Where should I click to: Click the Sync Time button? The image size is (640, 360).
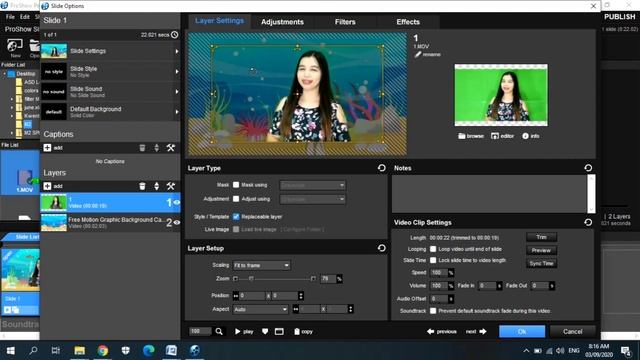[x=541, y=263]
